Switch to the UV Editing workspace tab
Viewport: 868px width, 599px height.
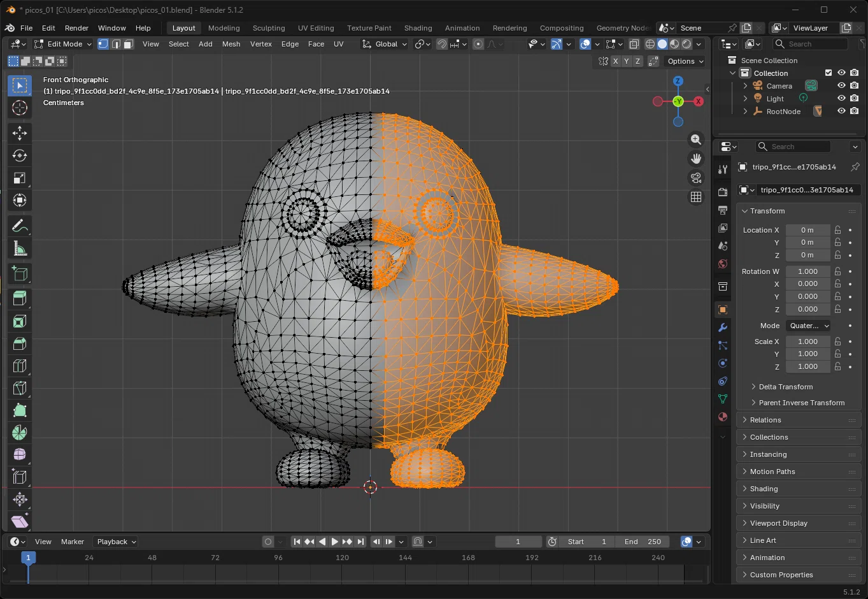316,28
